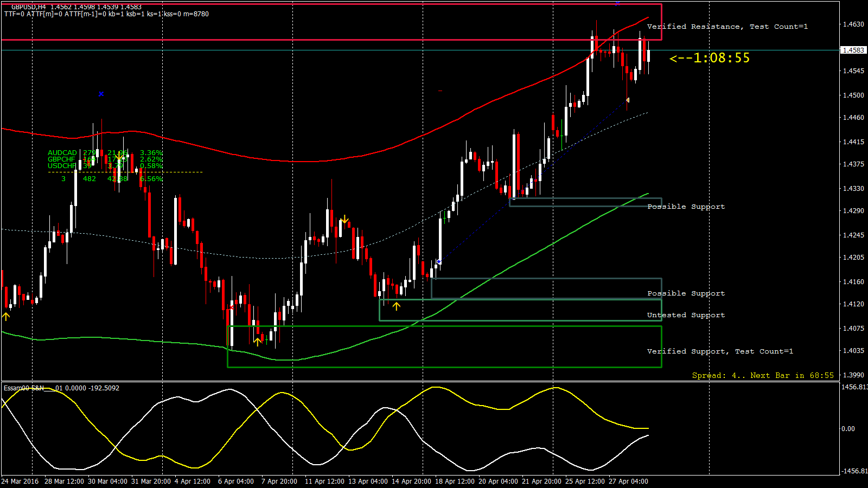Click the 6.56% total value in overlay
The height and width of the screenshot is (488, 868).
click(x=151, y=179)
